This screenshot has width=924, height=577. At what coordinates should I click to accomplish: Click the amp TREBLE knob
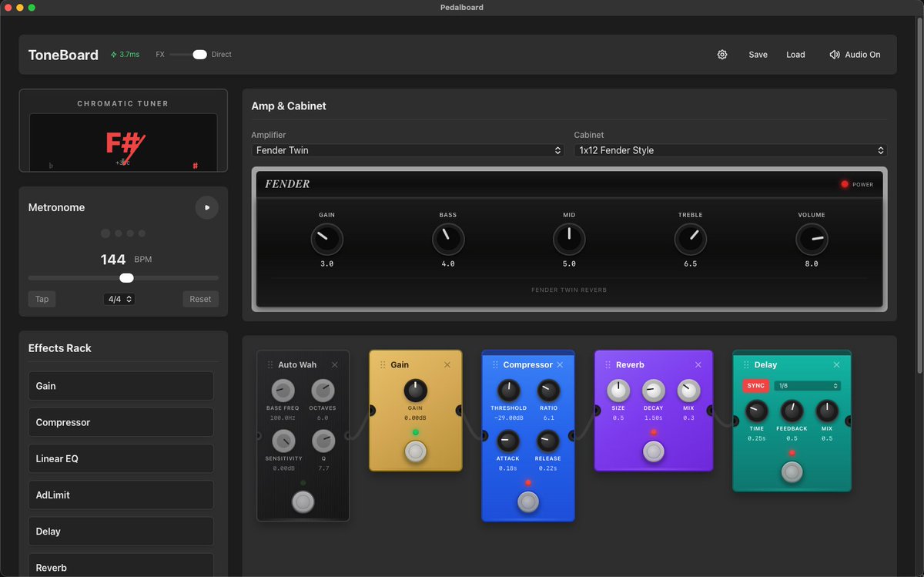690,240
